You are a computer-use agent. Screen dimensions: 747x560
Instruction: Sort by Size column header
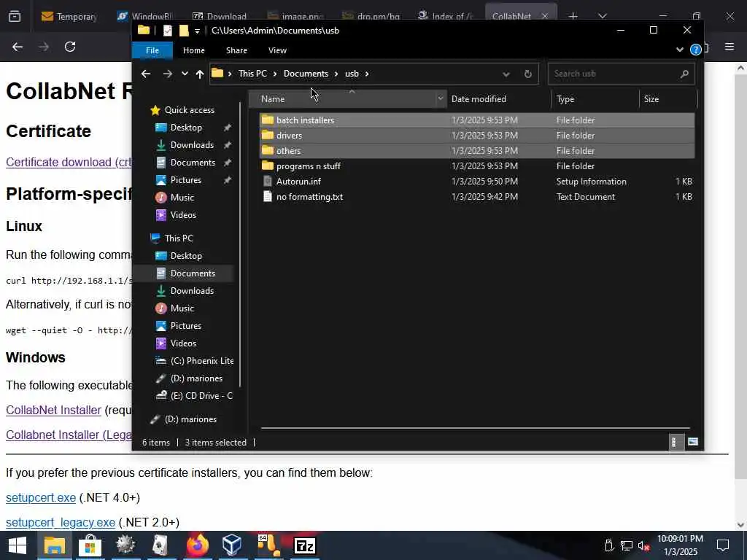click(x=651, y=99)
